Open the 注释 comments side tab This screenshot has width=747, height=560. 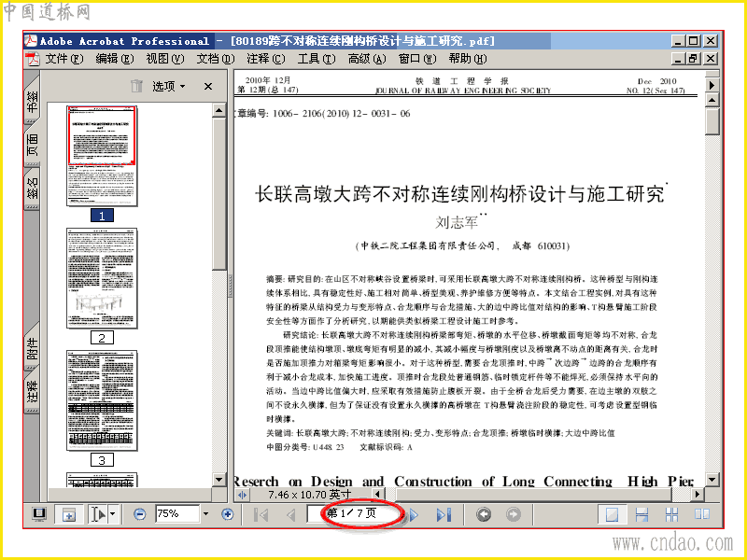click(32, 391)
